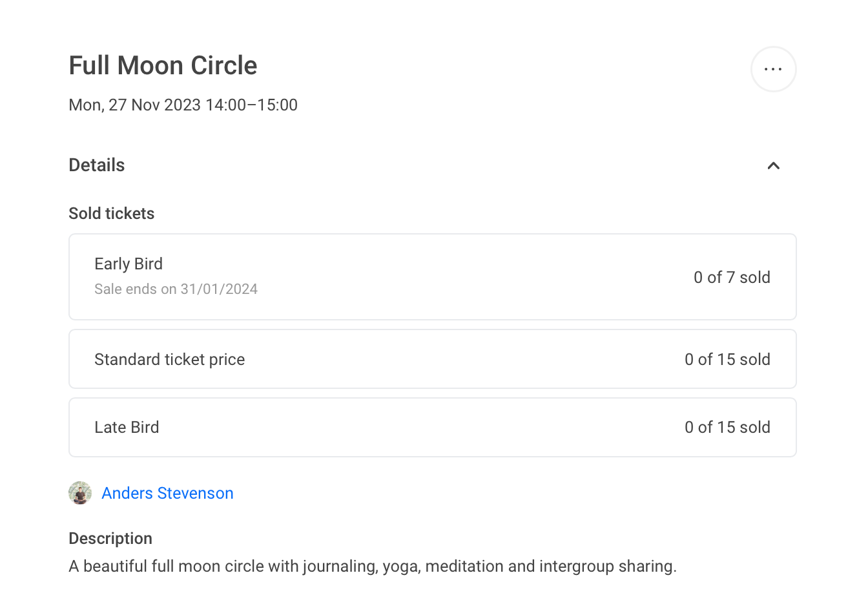Click Standard ticket '0 of 15 sold' count
This screenshot has height=615, width=868.
click(727, 359)
